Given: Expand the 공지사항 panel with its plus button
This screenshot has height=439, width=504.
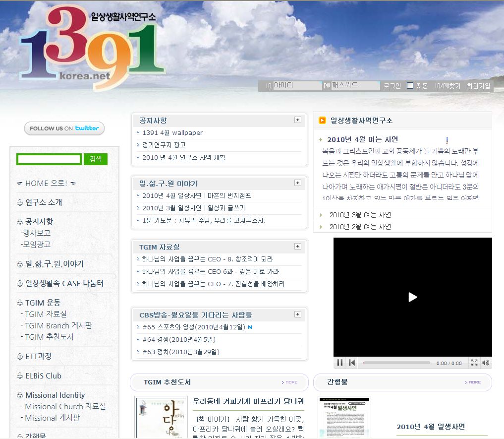Looking at the screenshot, I should point(298,120).
